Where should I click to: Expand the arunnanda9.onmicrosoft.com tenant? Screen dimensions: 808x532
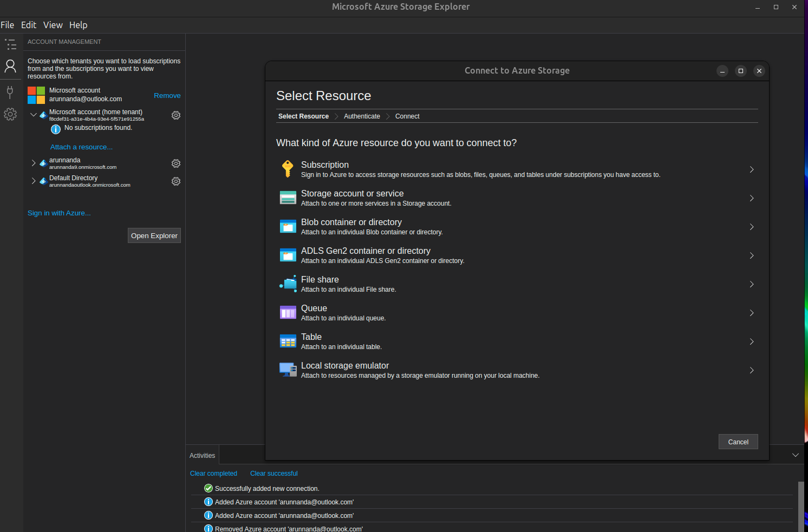click(x=32, y=163)
